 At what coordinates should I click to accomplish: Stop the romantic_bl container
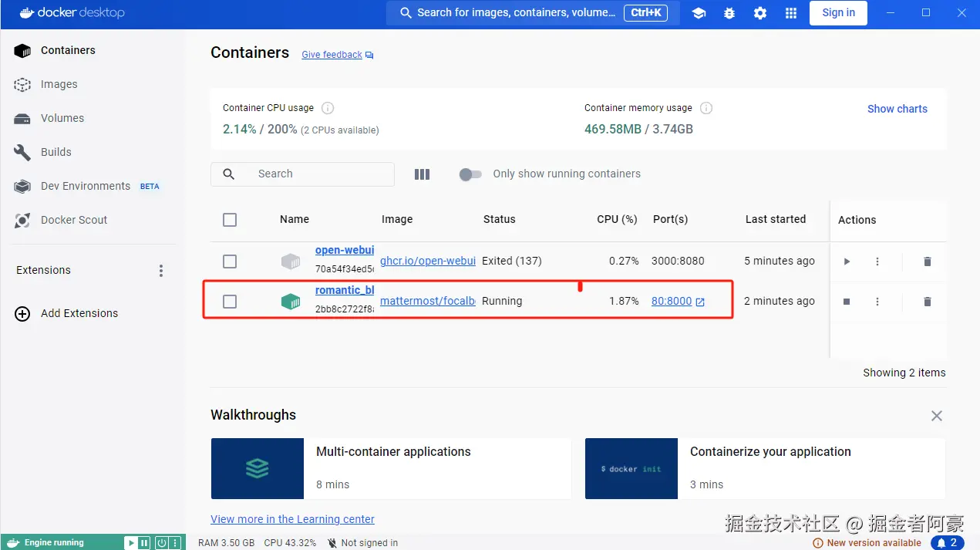(847, 302)
